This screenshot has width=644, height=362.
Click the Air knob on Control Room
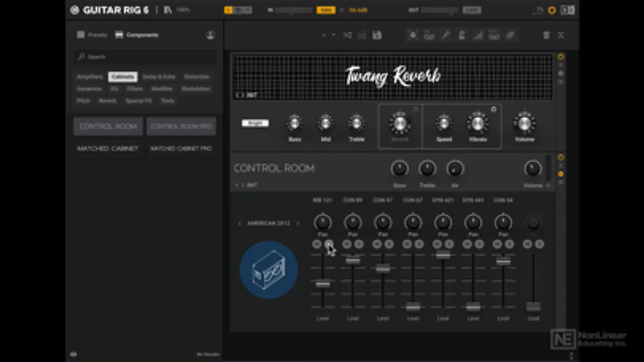[x=455, y=169]
